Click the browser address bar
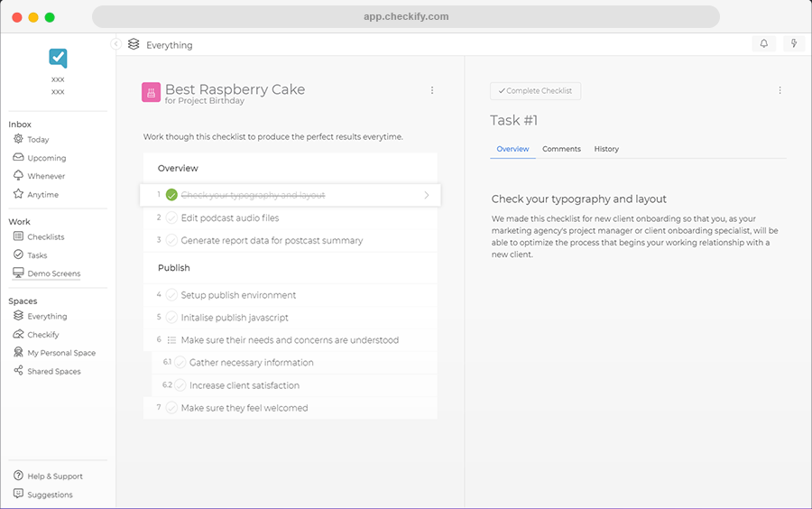Image resolution: width=812 pixels, height=509 pixels. [x=406, y=16]
